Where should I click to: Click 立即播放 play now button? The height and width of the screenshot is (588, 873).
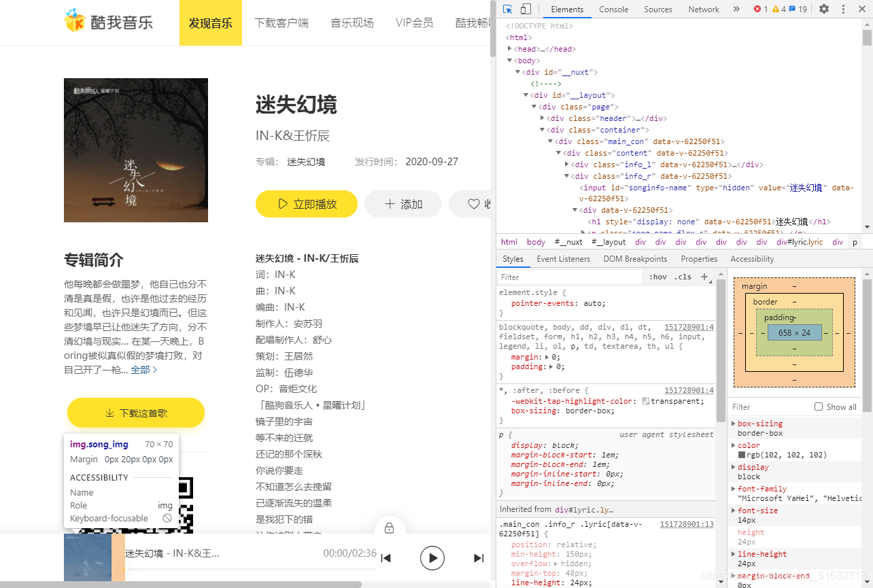pos(307,204)
